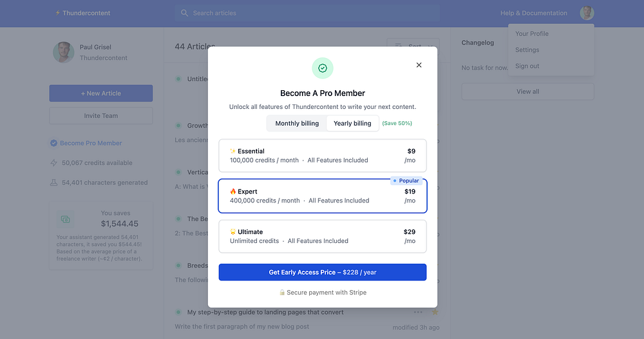
Task: Select the Essential plan at $9/mo
Action: (x=323, y=156)
